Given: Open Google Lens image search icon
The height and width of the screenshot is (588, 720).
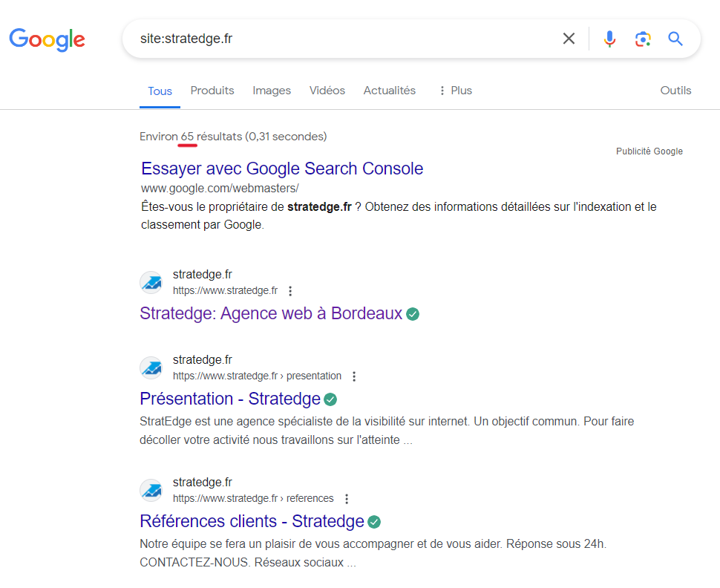Looking at the screenshot, I should [643, 39].
